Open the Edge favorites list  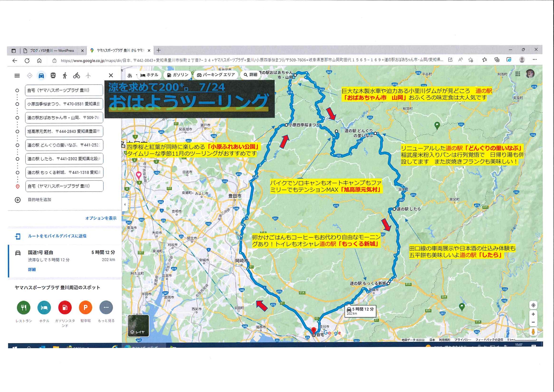click(484, 60)
